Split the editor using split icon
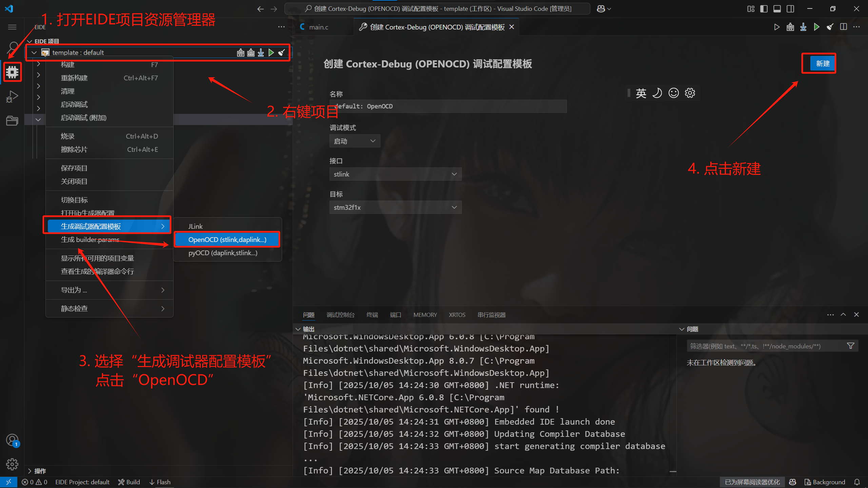 point(844,27)
